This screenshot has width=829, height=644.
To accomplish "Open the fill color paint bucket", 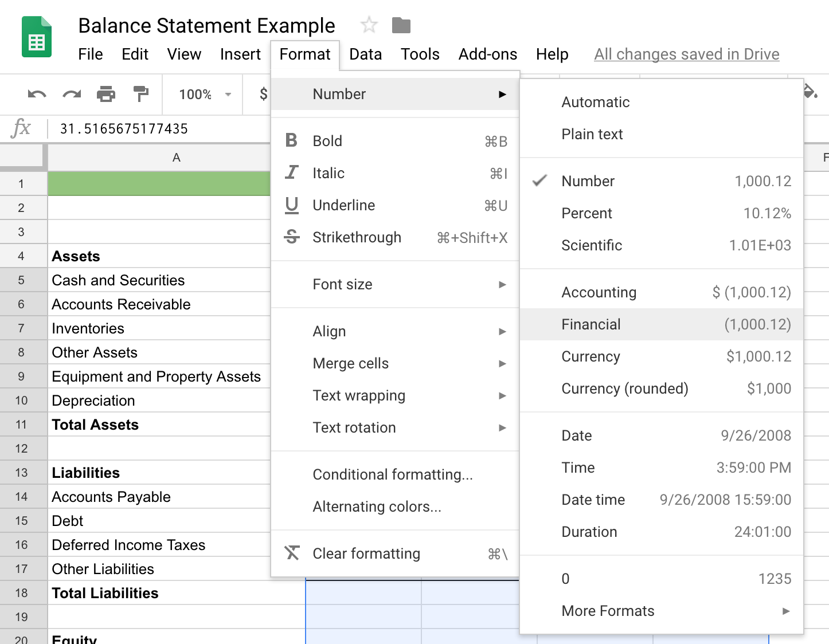I will [x=810, y=91].
